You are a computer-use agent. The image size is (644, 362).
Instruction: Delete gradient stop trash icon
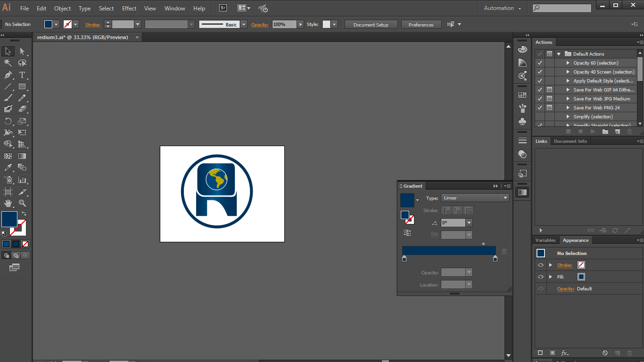504,251
